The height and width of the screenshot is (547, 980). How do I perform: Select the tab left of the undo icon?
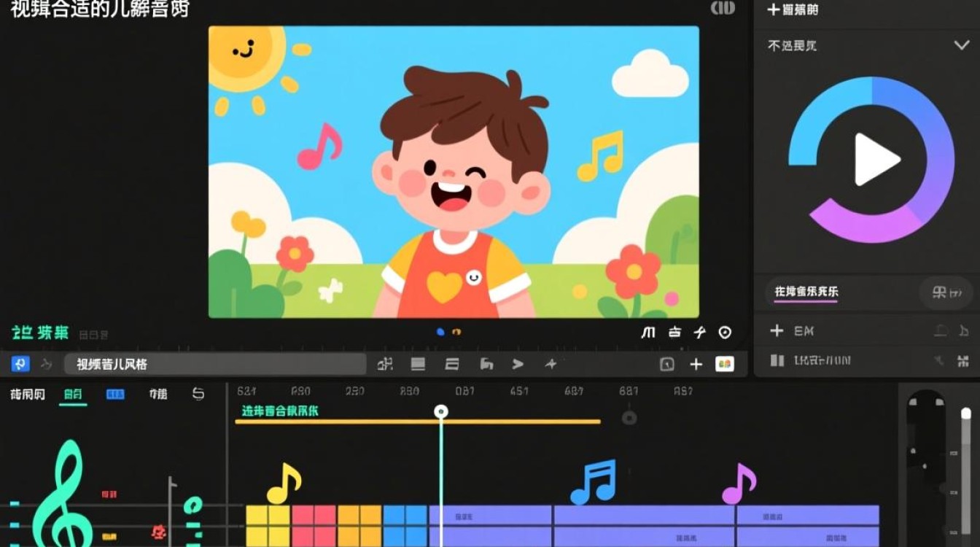158,394
